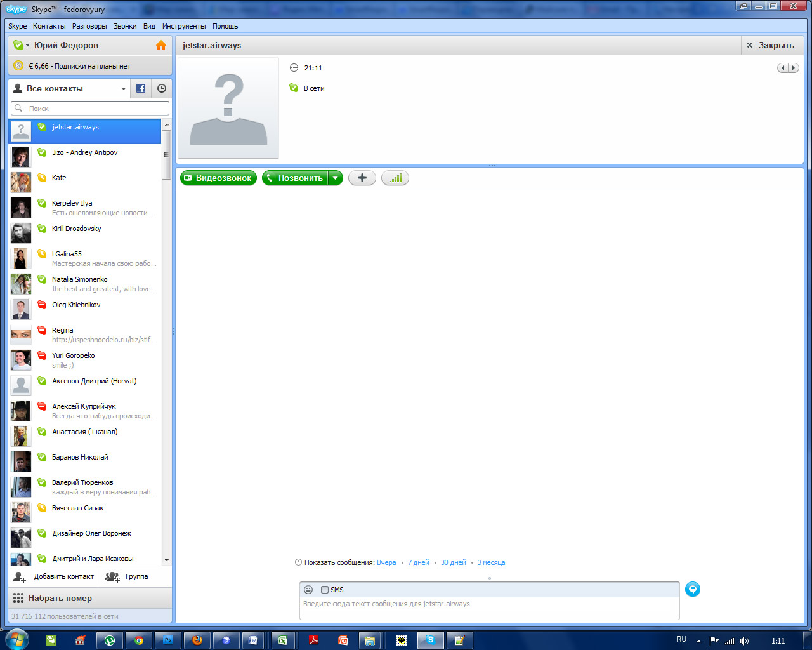Click the dial pad icon next to Набрать номер
This screenshot has width=812, height=650.
(x=18, y=598)
